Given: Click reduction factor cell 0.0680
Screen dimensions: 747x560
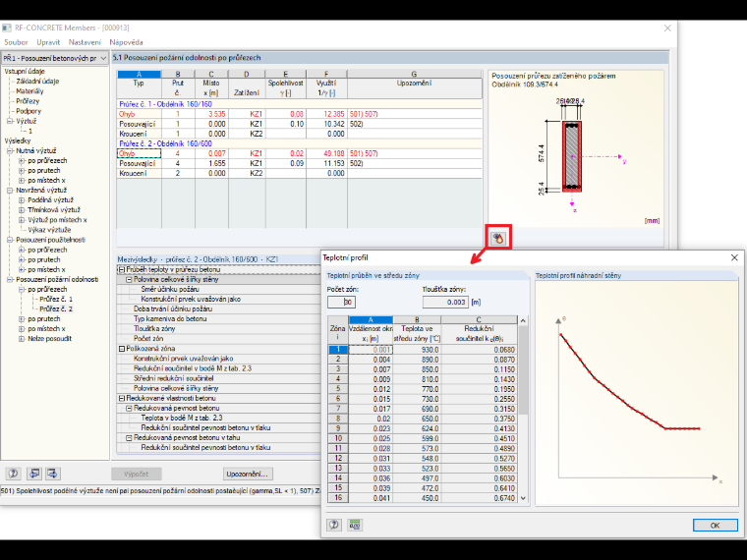Looking at the screenshot, I should coord(479,350).
